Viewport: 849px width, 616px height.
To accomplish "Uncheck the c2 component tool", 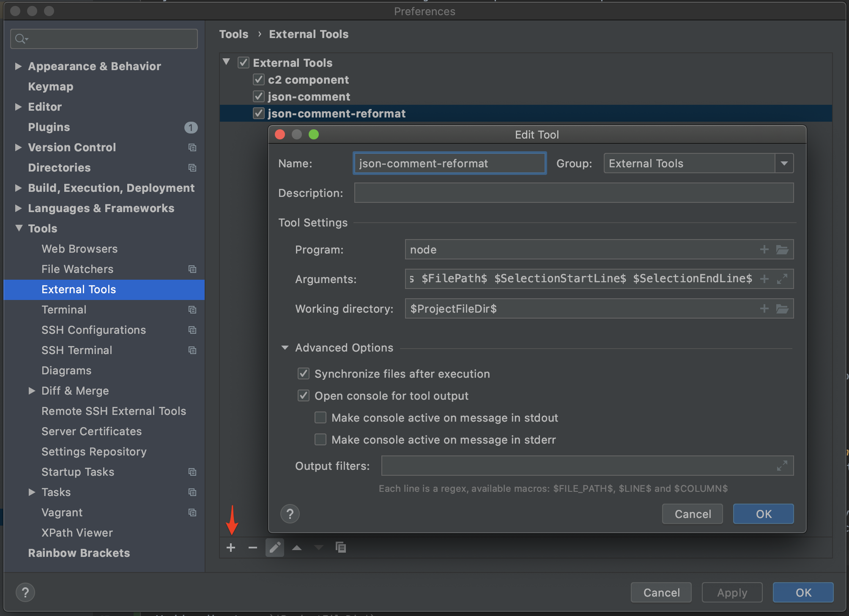I will coord(259,79).
